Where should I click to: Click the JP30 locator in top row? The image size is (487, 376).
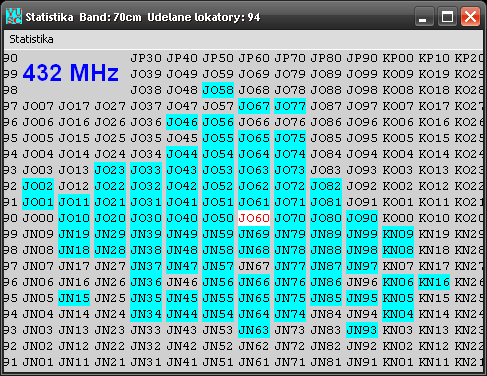(x=146, y=58)
